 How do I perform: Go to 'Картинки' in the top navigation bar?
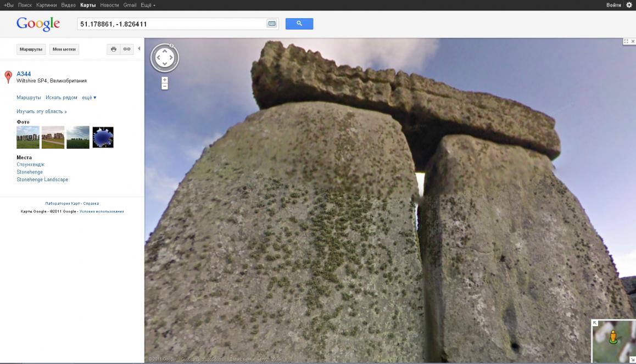click(x=46, y=5)
